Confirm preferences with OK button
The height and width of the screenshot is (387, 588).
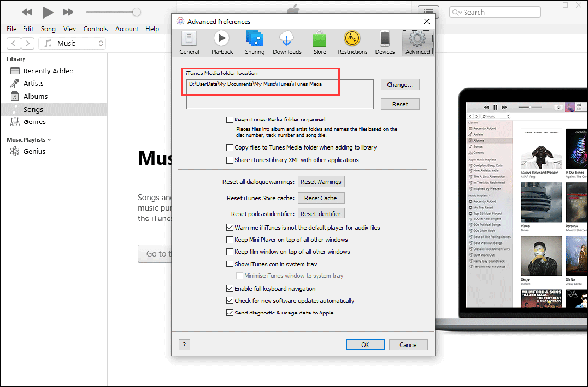pyautogui.click(x=366, y=344)
